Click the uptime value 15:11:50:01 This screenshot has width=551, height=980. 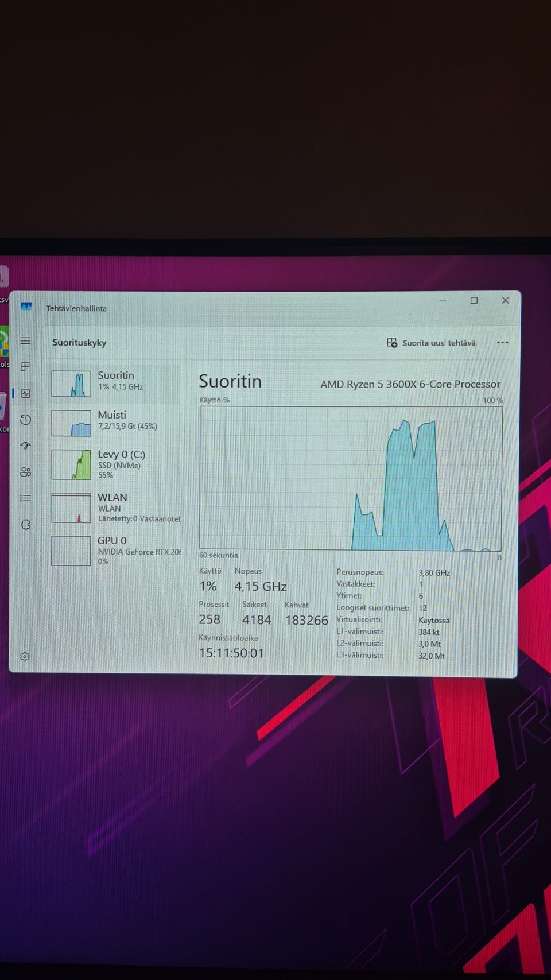coord(231,653)
